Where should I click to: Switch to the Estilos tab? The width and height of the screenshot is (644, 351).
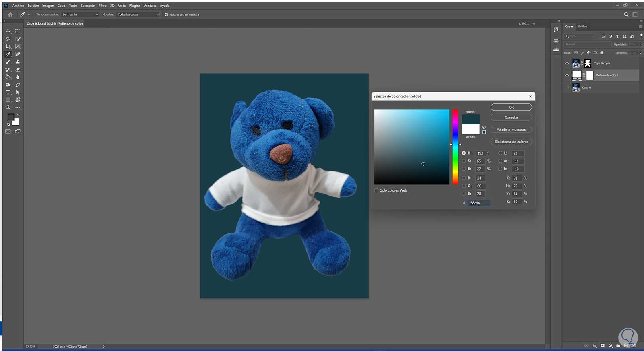(x=582, y=27)
